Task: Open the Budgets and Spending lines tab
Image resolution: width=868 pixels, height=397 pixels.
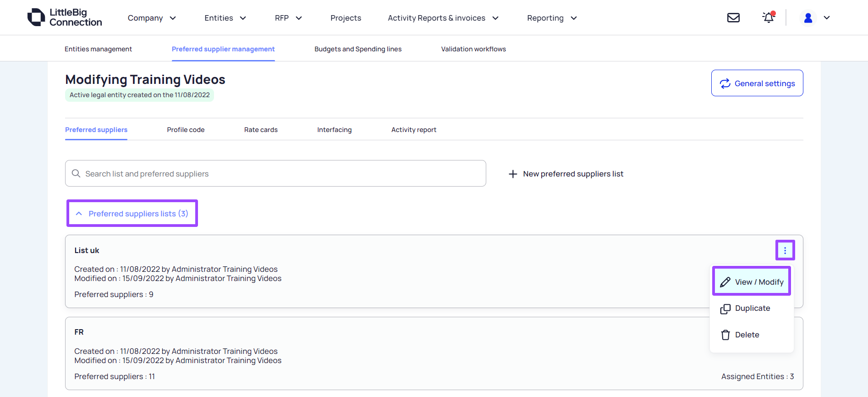Action: pyautogui.click(x=357, y=49)
